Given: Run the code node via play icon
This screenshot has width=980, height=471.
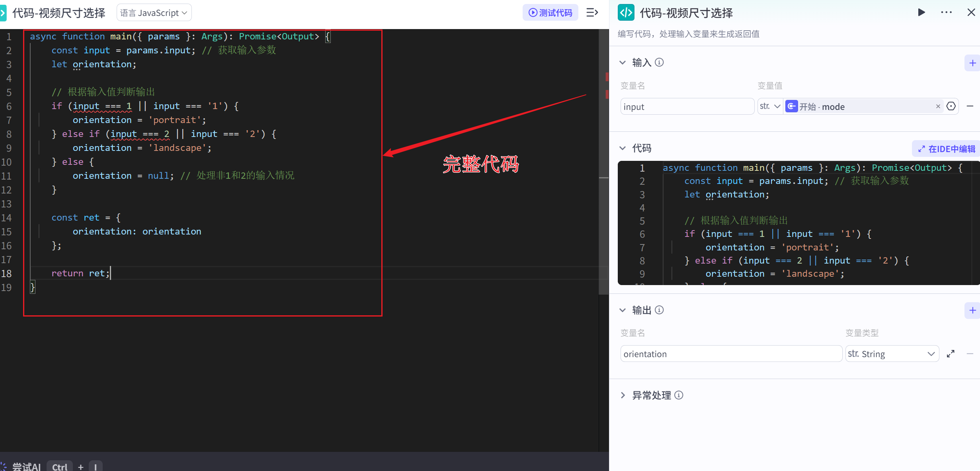Looking at the screenshot, I should click(921, 12).
